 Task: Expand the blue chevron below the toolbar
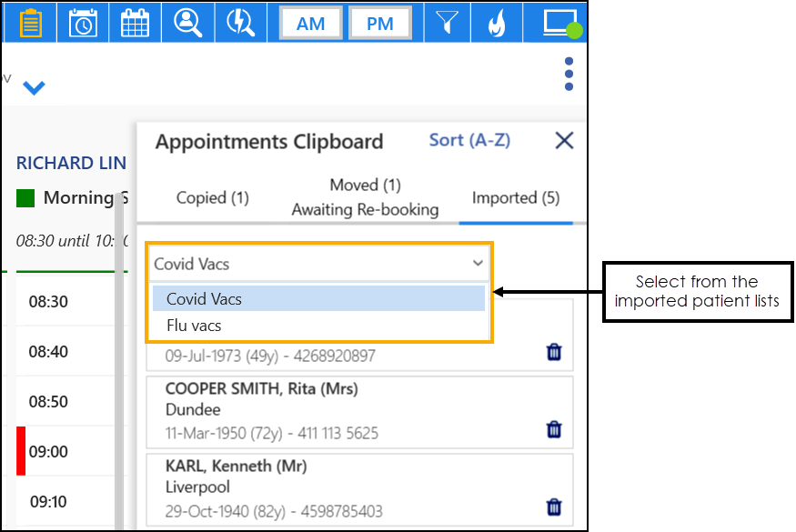coord(34,88)
